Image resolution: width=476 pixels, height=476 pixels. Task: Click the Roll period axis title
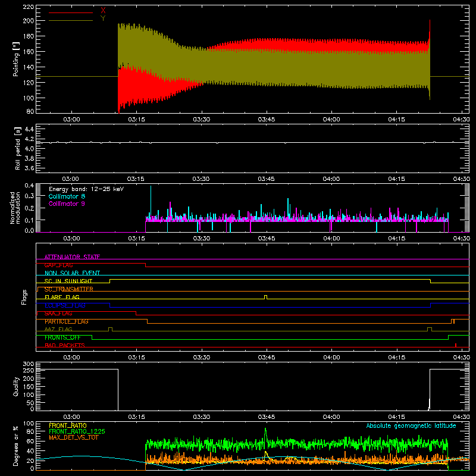click(x=18, y=148)
